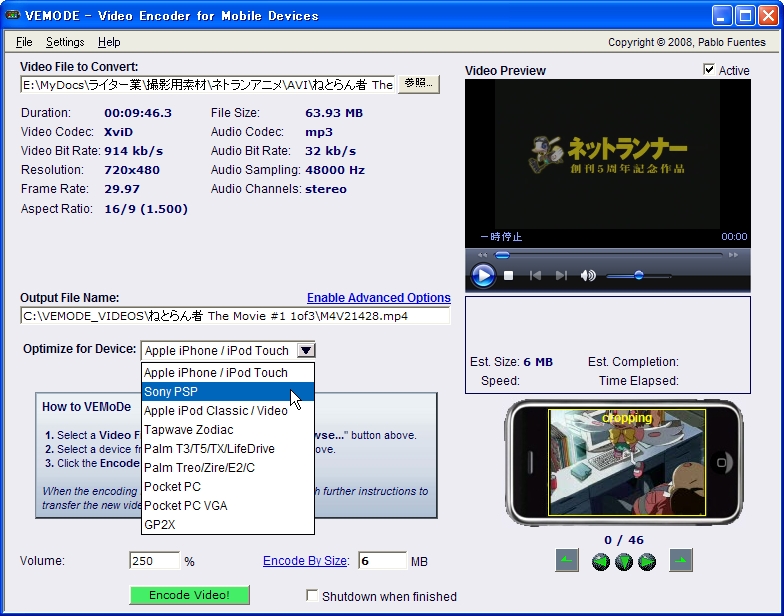The width and height of the screenshot is (784, 616).
Task: Click the File Size value 63.93 MB
Action: point(334,113)
